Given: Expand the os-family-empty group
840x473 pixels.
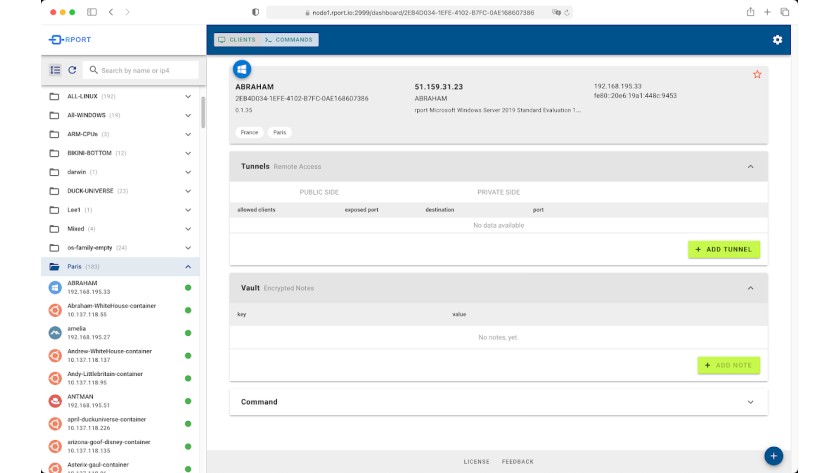Looking at the screenshot, I should click(188, 247).
